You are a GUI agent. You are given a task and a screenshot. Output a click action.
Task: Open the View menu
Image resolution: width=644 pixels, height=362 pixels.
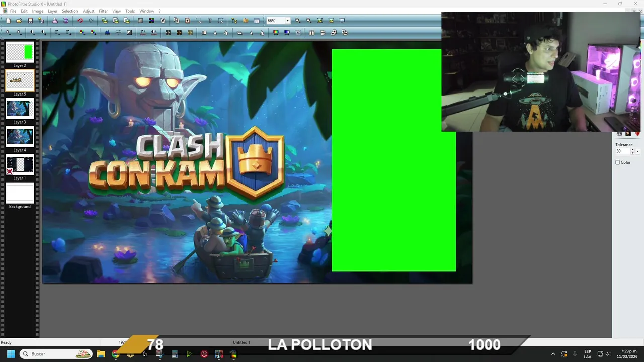(x=116, y=11)
